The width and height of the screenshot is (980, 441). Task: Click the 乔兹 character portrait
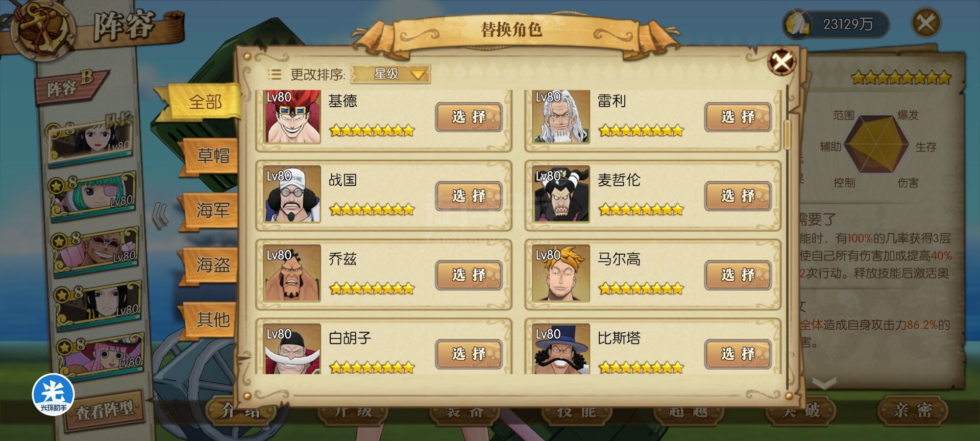click(x=292, y=273)
